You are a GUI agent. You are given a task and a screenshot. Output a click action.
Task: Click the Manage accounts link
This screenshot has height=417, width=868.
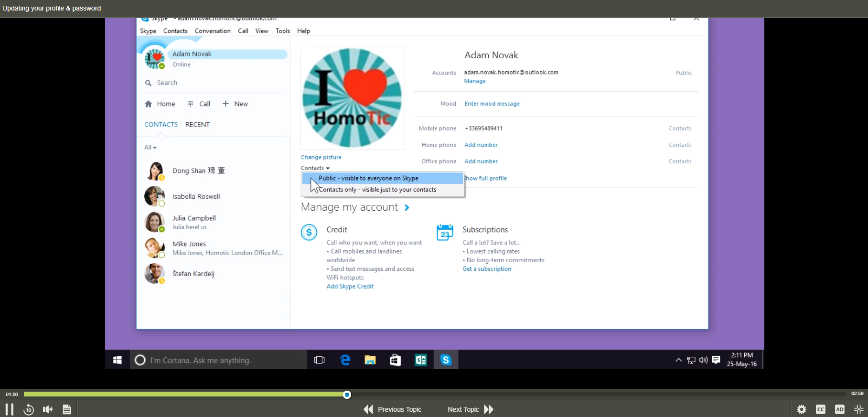click(475, 81)
